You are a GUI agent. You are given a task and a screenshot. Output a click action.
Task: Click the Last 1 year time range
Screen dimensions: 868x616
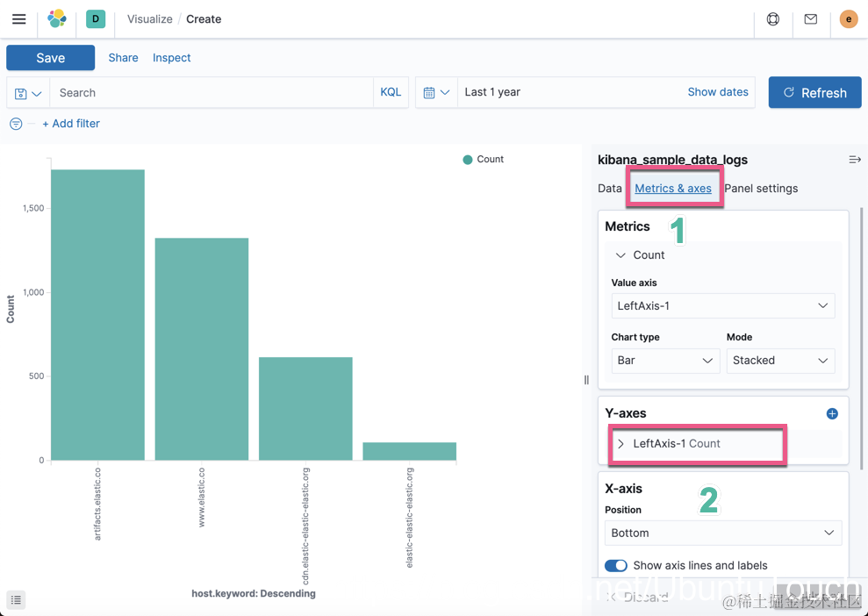492,92
